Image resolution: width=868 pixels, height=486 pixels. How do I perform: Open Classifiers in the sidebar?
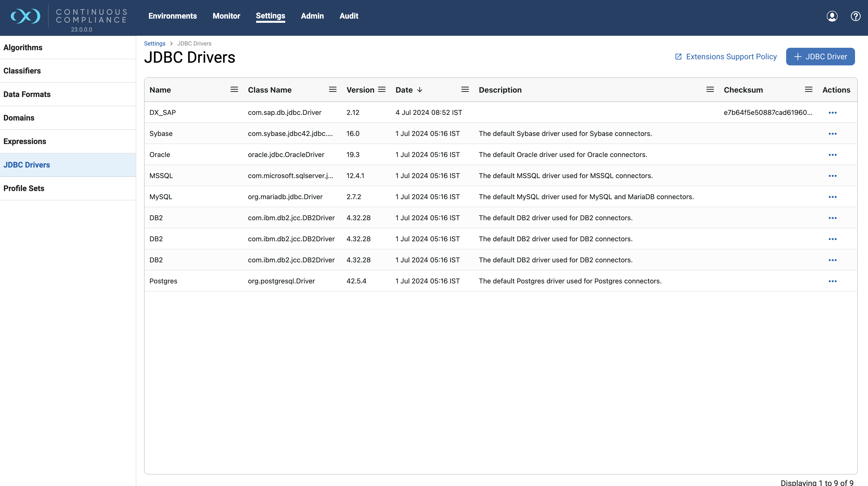pyautogui.click(x=68, y=71)
